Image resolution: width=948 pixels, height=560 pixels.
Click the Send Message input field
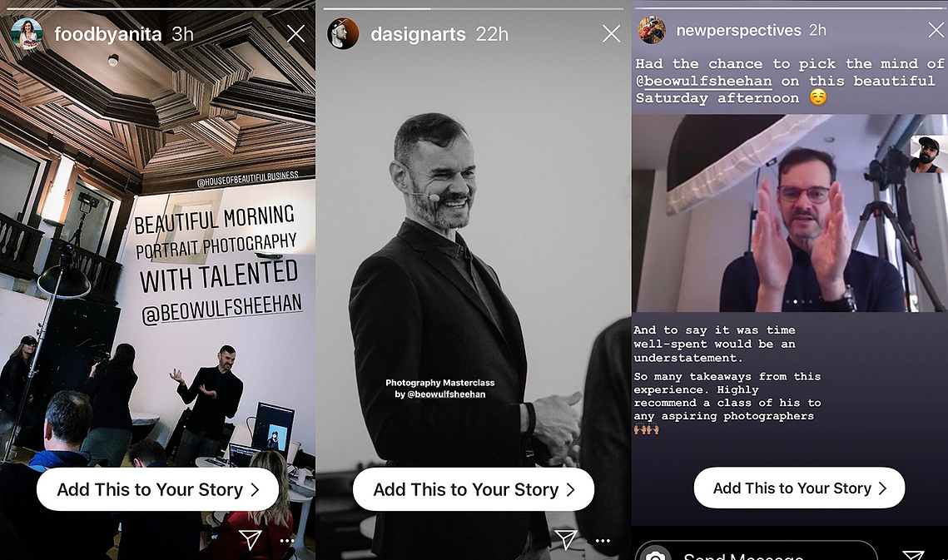[x=756, y=551]
